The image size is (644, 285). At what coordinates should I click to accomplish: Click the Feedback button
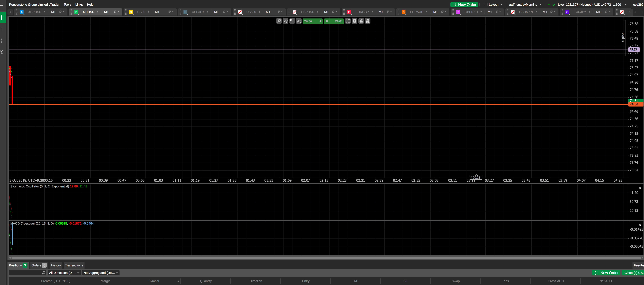coord(638,265)
